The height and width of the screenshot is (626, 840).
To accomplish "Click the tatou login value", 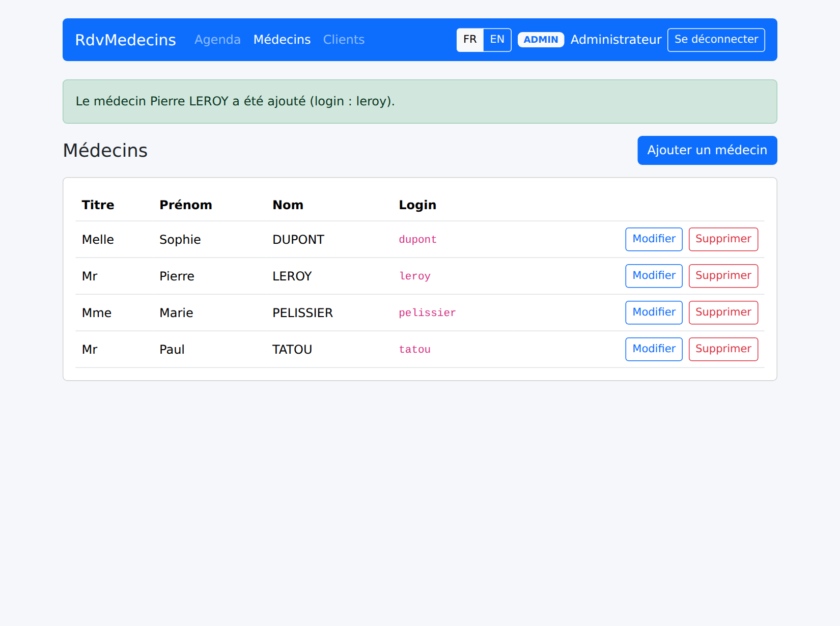I will [414, 350].
